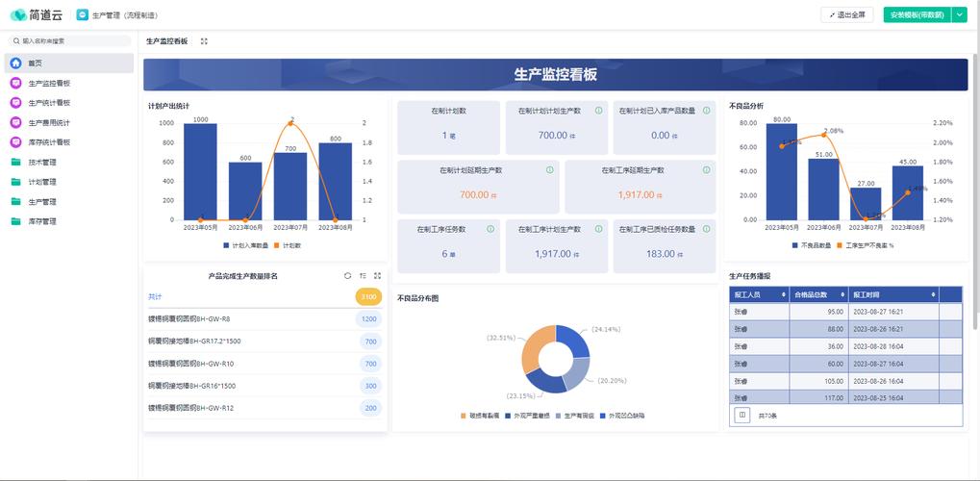Expand 库存管理 folder in the sidebar
The image size is (980, 481).
[69, 221]
